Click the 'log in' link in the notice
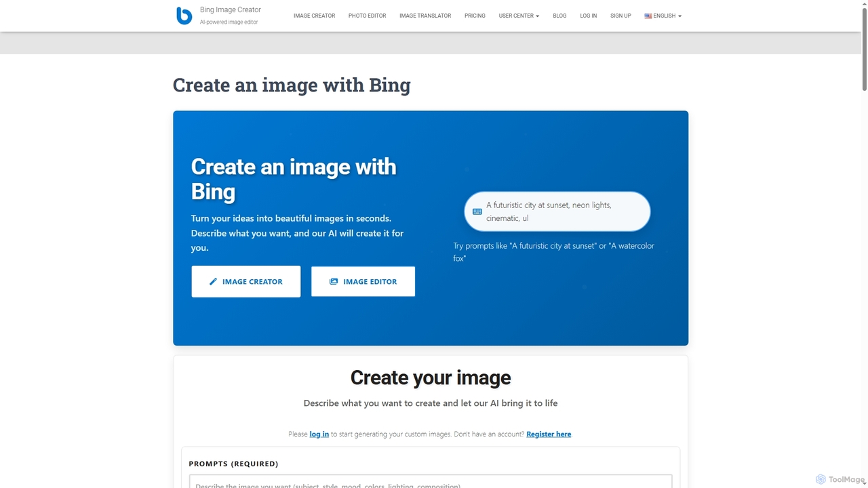This screenshot has width=868, height=488. (x=319, y=434)
